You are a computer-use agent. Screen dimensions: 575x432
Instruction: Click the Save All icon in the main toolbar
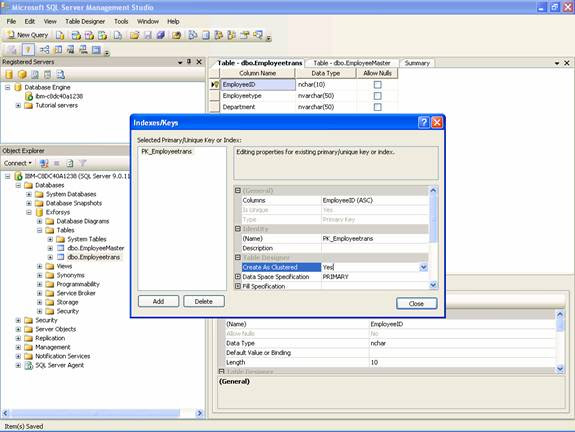click(x=161, y=35)
